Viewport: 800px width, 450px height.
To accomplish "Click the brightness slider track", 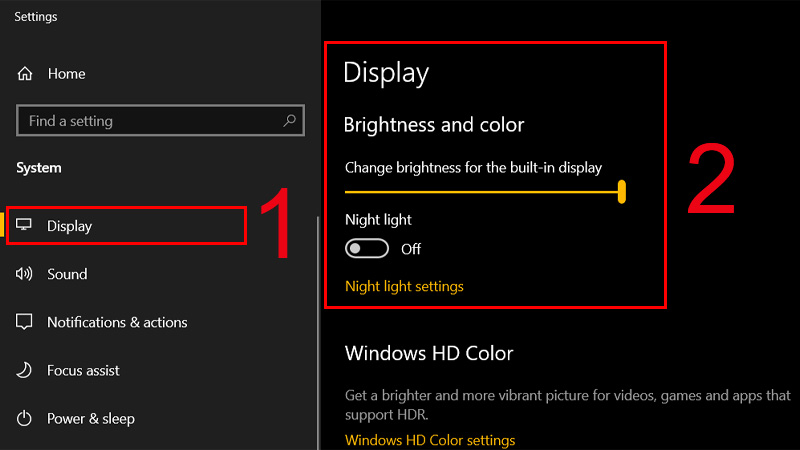I will click(x=480, y=191).
